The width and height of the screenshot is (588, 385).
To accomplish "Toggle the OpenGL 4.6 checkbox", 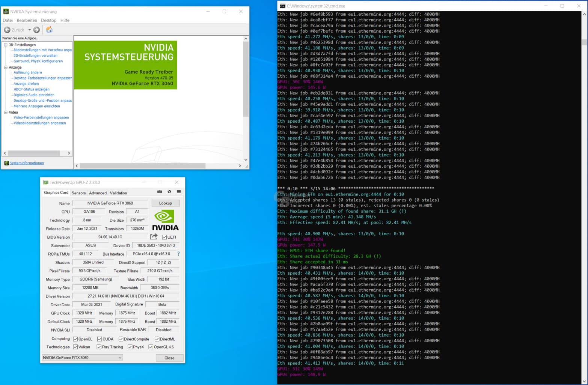I will click(x=151, y=347).
